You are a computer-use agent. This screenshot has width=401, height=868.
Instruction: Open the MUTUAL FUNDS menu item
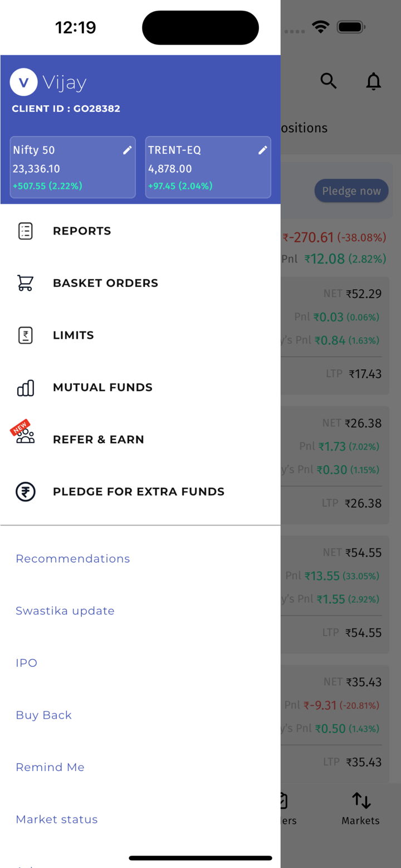point(102,387)
